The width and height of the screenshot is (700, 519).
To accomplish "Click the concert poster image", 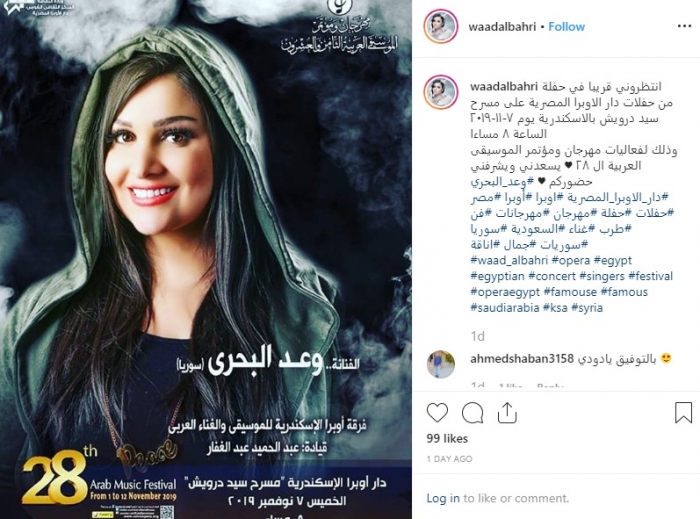I will [x=206, y=259].
